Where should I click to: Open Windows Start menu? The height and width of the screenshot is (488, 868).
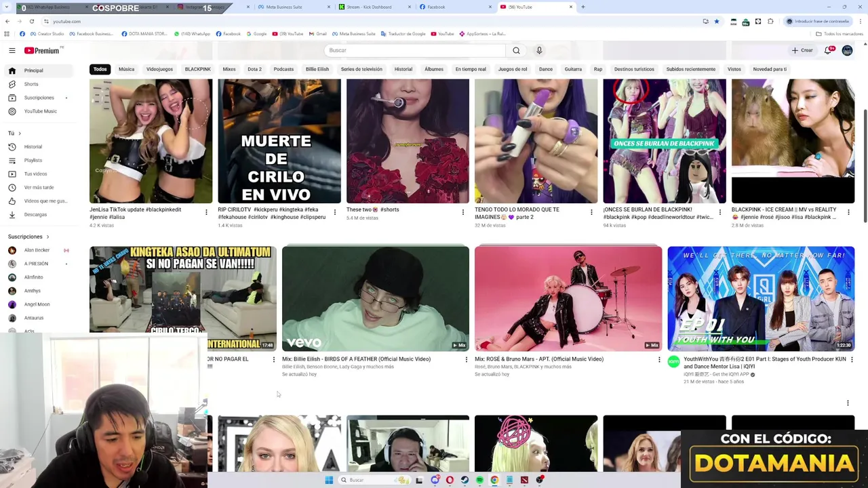(x=329, y=480)
